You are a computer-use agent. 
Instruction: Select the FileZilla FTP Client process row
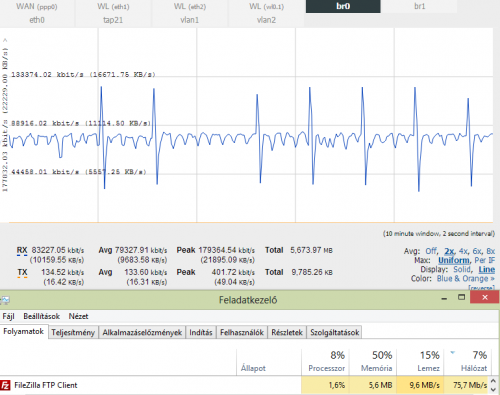244,385
